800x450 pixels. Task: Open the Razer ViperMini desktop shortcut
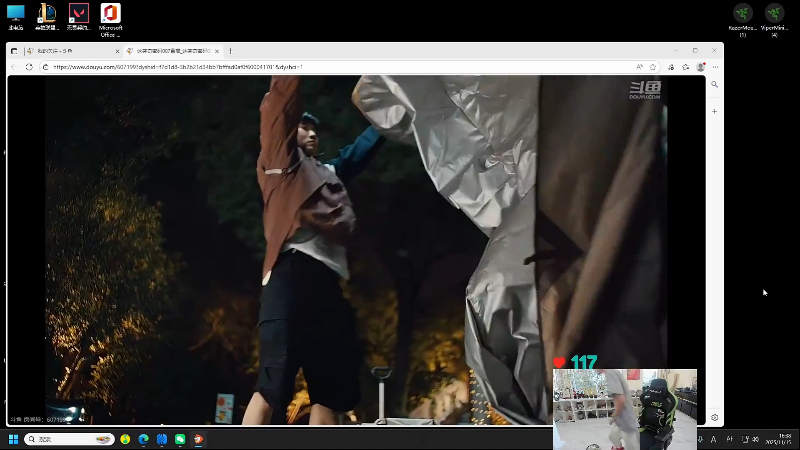[774, 20]
